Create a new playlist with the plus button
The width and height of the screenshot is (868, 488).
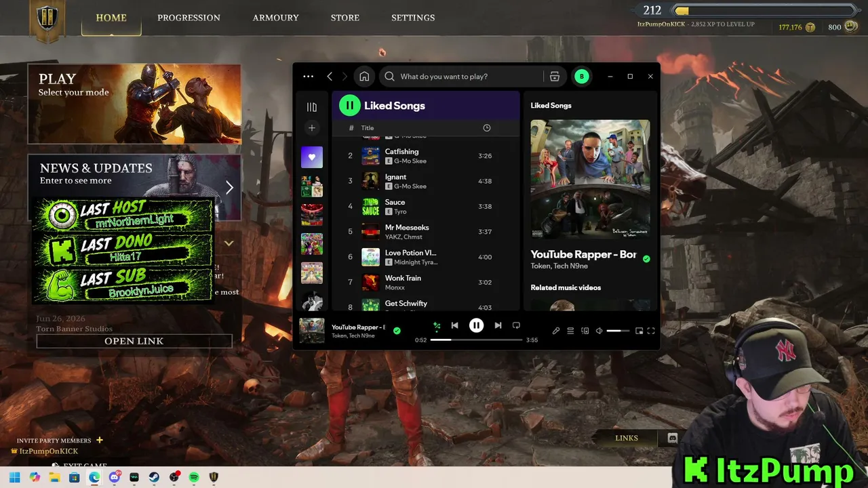312,127
